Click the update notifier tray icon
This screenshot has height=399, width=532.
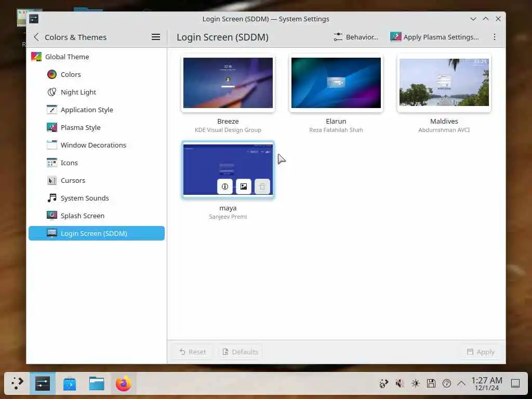click(446, 383)
